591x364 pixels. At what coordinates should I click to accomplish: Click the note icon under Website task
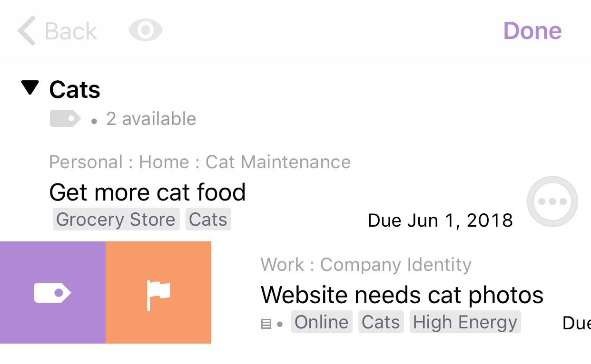(266, 324)
